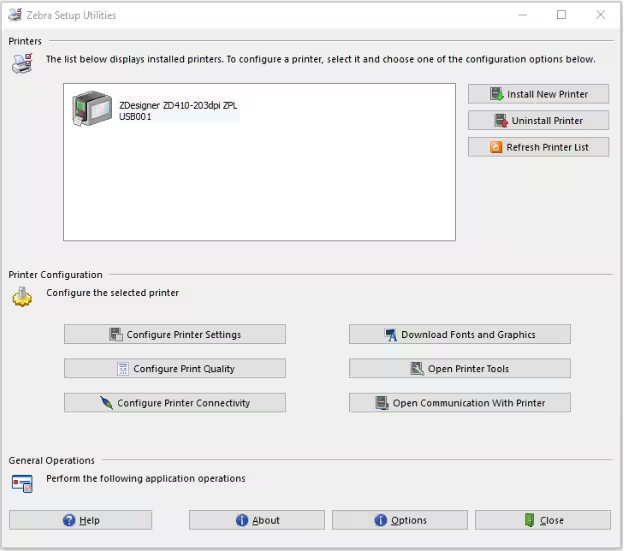The image size is (626, 551).
Task: Click the Printer Configuration gear icon
Action: click(22, 297)
